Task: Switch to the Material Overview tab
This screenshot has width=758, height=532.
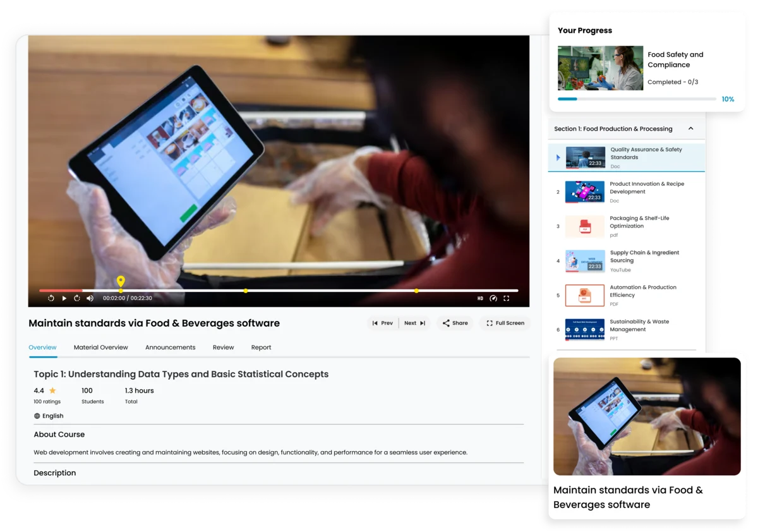Action: click(100, 348)
